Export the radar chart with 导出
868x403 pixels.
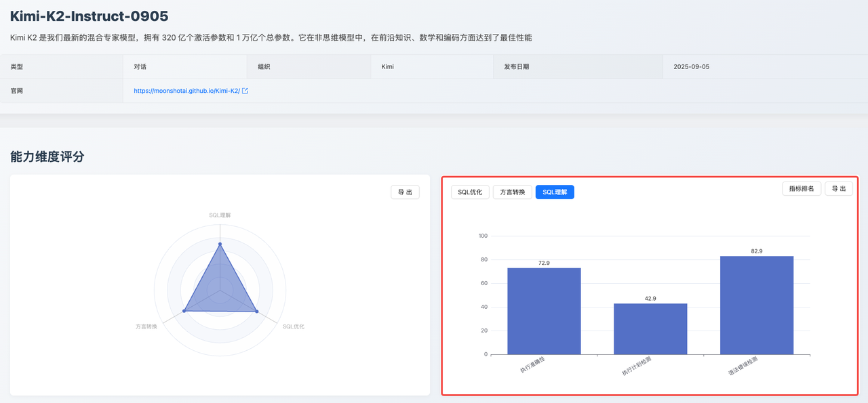pos(405,192)
